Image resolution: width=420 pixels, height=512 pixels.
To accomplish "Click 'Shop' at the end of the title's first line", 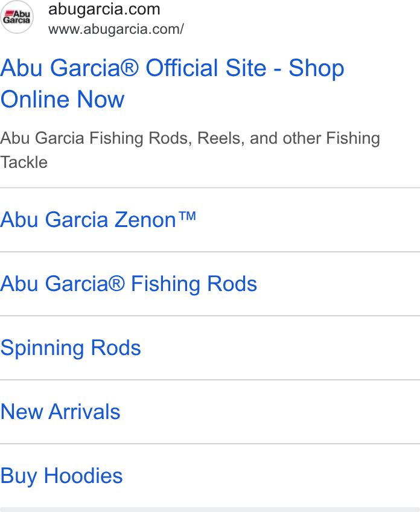I will click(316, 69).
